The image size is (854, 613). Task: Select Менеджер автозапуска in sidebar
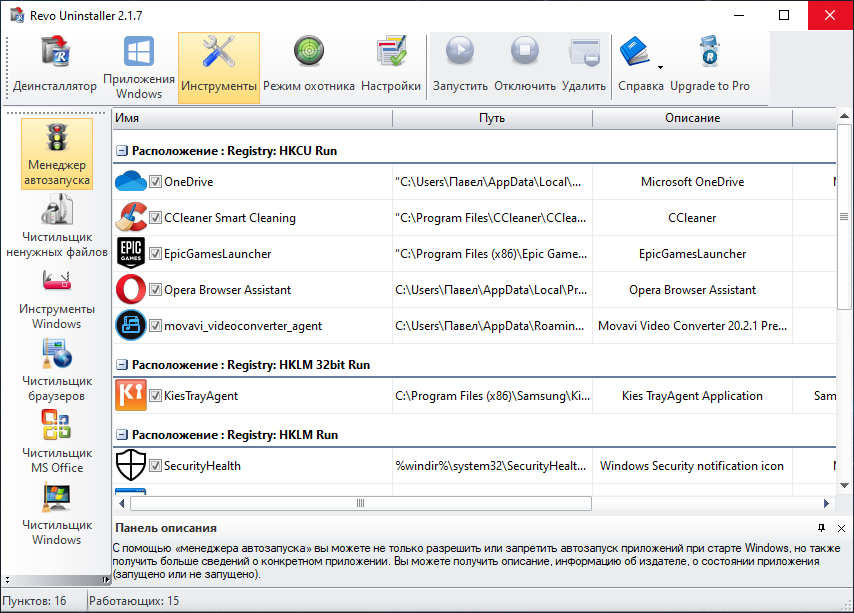pos(57,154)
